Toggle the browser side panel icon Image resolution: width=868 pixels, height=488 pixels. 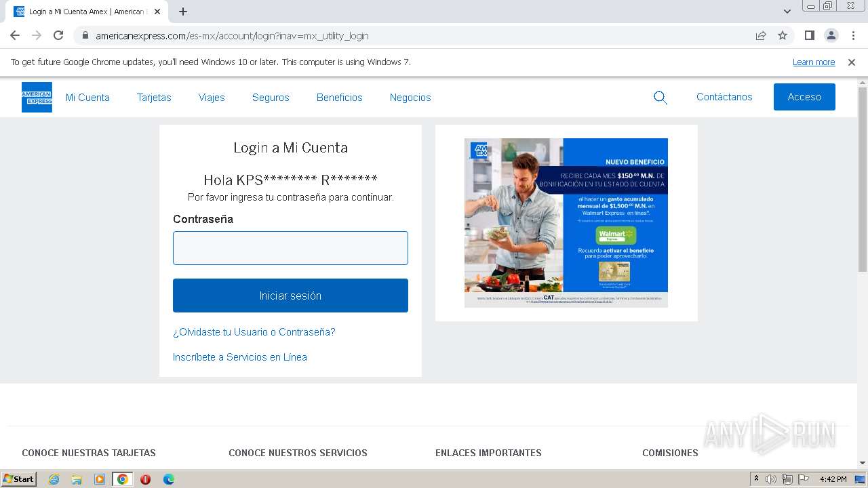coord(809,36)
